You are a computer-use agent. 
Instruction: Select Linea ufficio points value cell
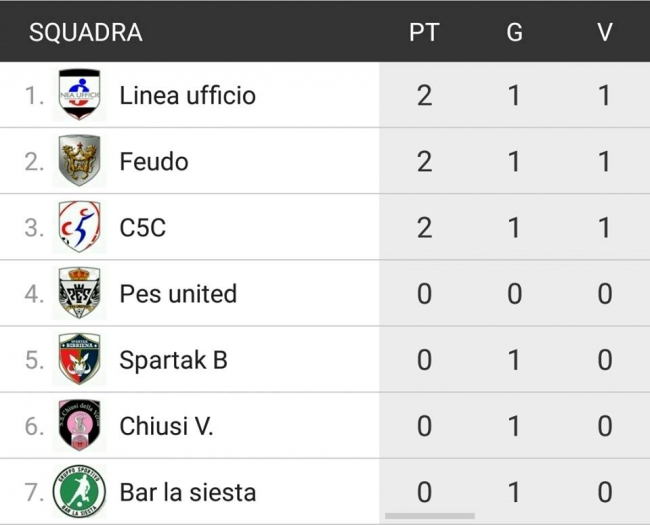click(x=424, y=95)
